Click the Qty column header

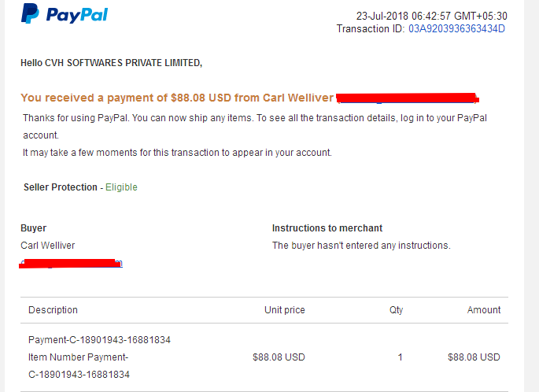tap(396, 310)
